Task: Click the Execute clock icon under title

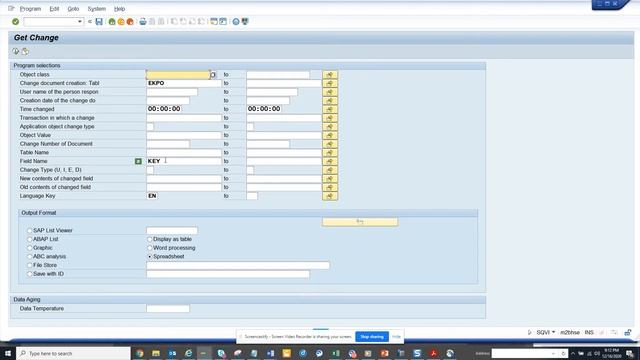Action: point(16,51)
